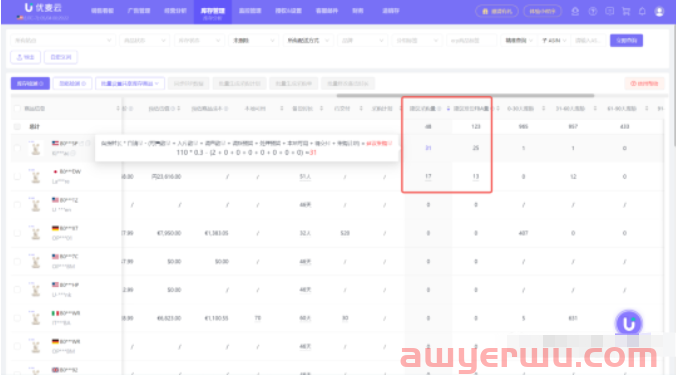Screen dimensions: 676x387
Task: Click the solid purple 库存检测 button
Action: pyautogui.click(x=30, y=83)
